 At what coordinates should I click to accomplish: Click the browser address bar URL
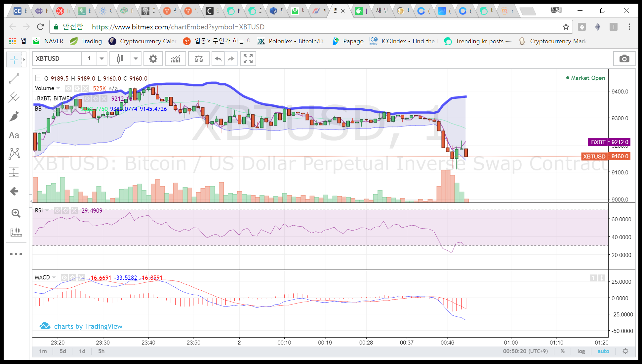178,27
